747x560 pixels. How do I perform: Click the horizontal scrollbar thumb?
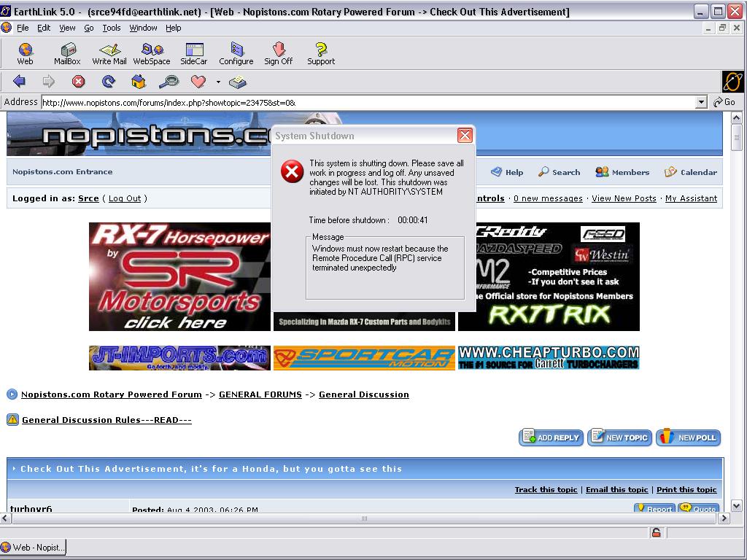click(364, 518)
